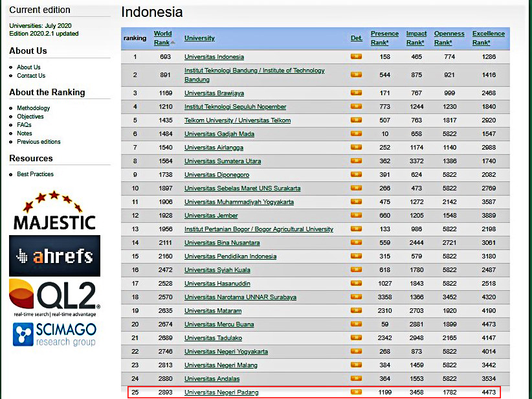Image resolution: width=532 pixels, height=399 pixels.
Task: Sort the table by Presence Rank
Action: (384, 34)
